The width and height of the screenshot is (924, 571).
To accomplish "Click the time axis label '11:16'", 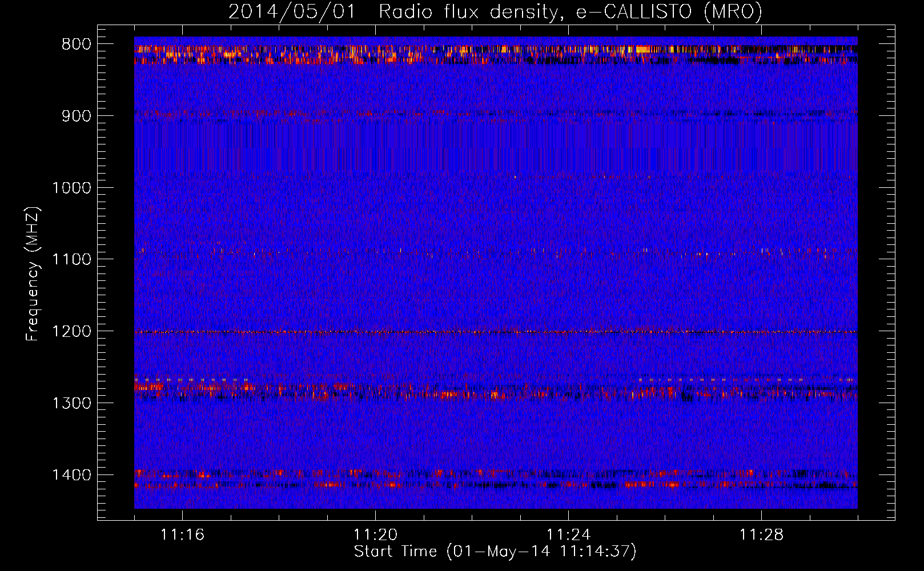I will pos(182,535).
